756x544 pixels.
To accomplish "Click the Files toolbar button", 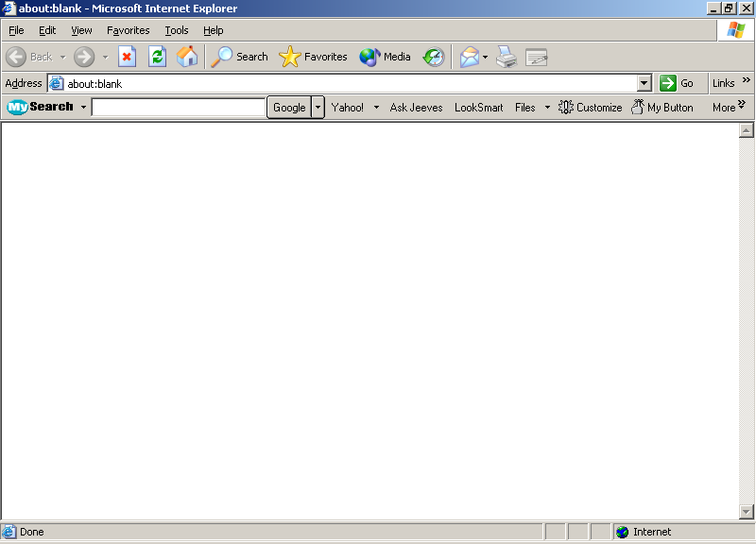I will pos(525,107).
